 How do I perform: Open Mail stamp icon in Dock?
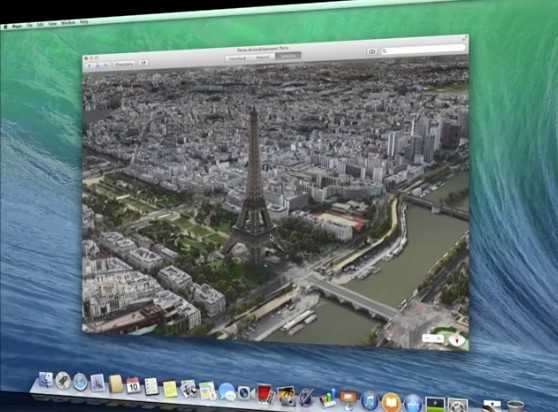[98, 383]
